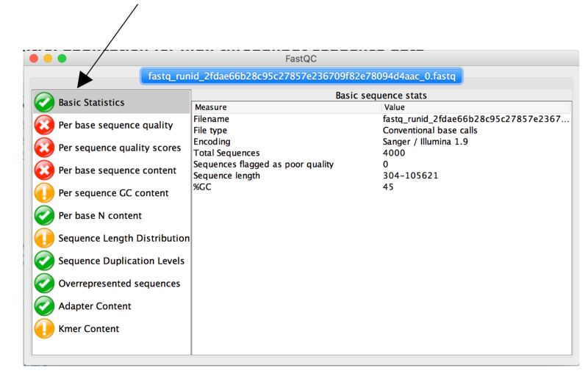588x376 pixels.
Task: Click the Sanger / Illumina 1.9 value
Action: click(426, 142)
